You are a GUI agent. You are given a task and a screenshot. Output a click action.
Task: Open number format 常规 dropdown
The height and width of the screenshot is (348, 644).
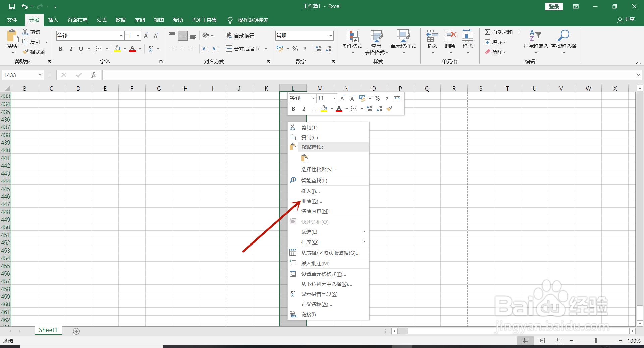331,36
